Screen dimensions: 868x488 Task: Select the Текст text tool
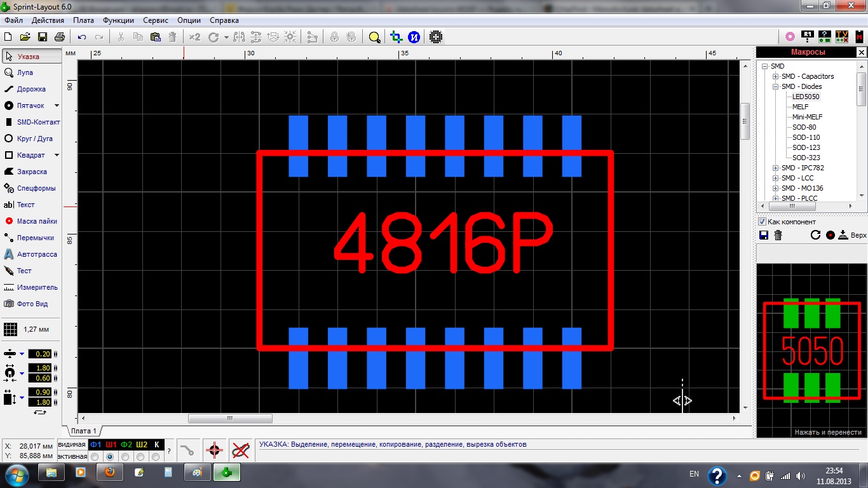[x=25, y=205]
